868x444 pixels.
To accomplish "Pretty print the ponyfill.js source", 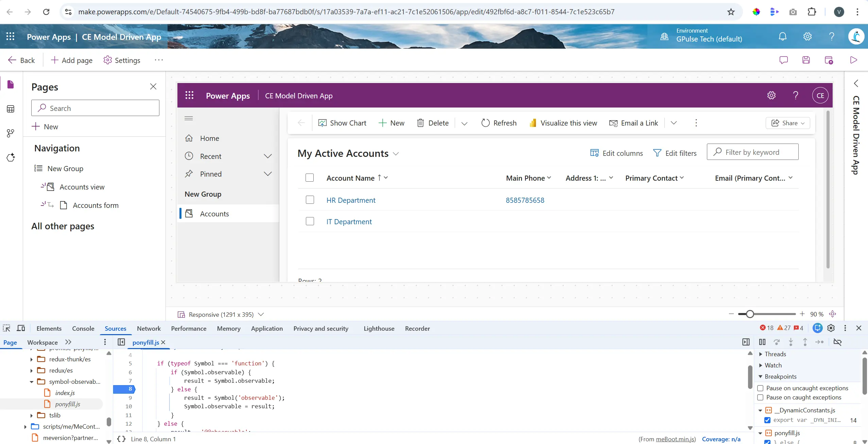I will (121, 439).
